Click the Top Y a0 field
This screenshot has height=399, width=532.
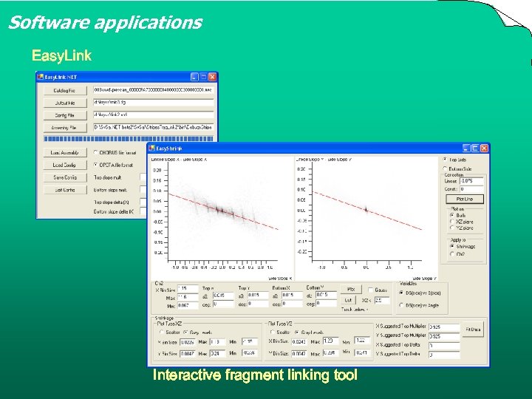[x=258, y=296]
